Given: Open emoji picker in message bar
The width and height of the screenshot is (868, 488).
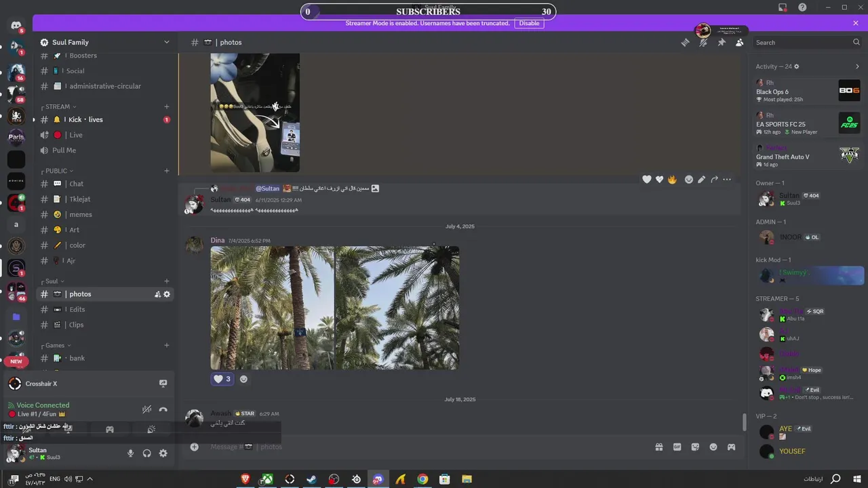Looking at the screenshot, I should pyautogui.click(x=713, y=447).
